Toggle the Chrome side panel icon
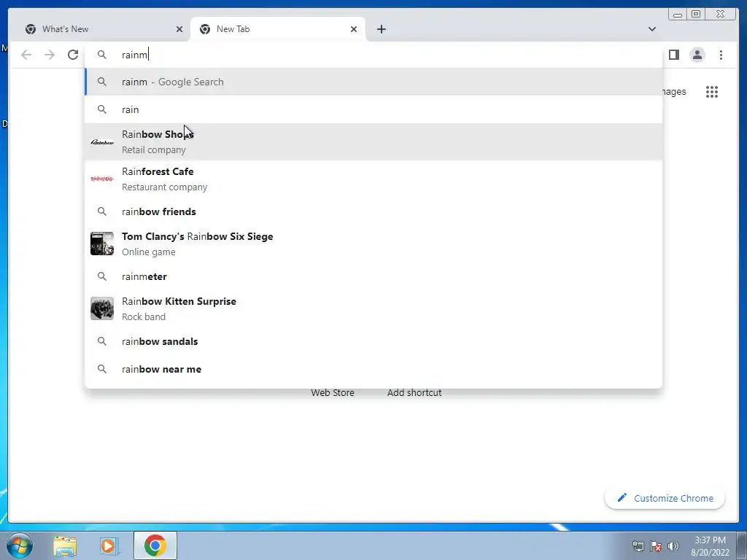This screenshot has width=747, height=560. click(x=673, y=55)
